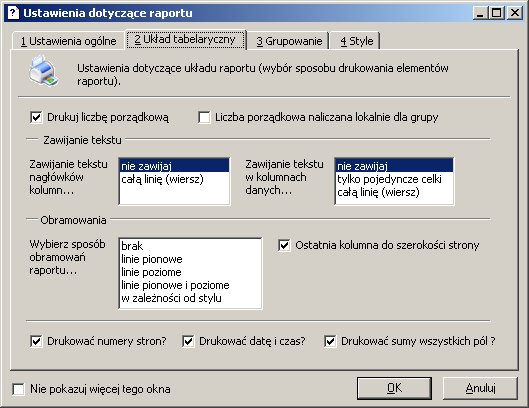Enable Liczba porządkowa naliczana lokalnie dla grupy
The image size is (529, 408).
[204, 117]
